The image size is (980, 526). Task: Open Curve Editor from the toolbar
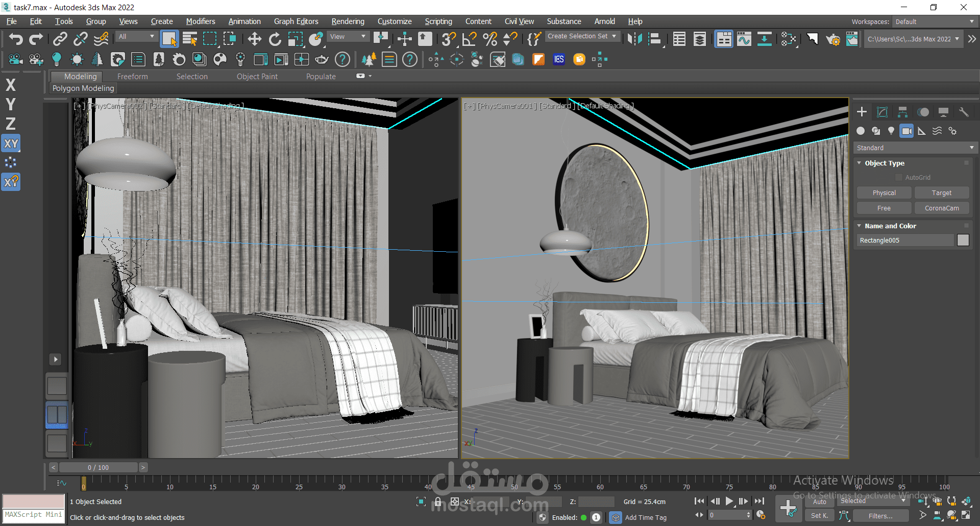(x=744, y=39)
